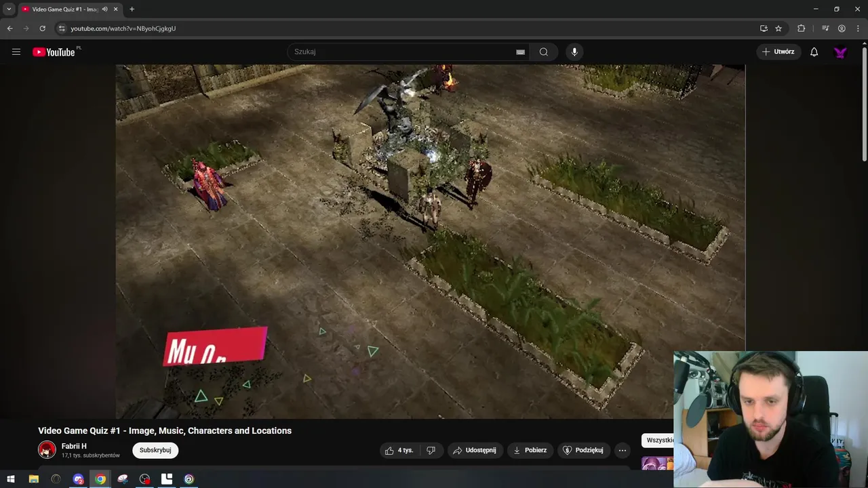Like the video with thumbs up
The width and height of the screenshot is (868, 488).
pyautogui.click(x=399, y=450)
